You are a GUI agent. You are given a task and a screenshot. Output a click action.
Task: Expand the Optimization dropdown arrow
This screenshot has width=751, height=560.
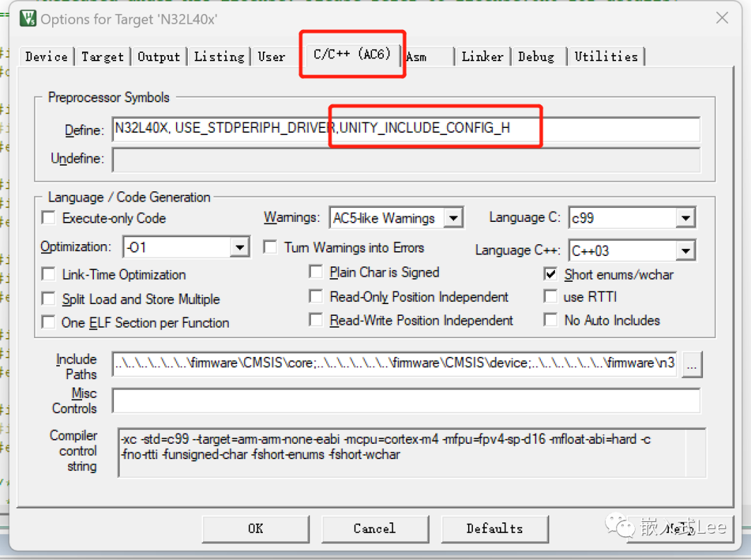[239, 247]
